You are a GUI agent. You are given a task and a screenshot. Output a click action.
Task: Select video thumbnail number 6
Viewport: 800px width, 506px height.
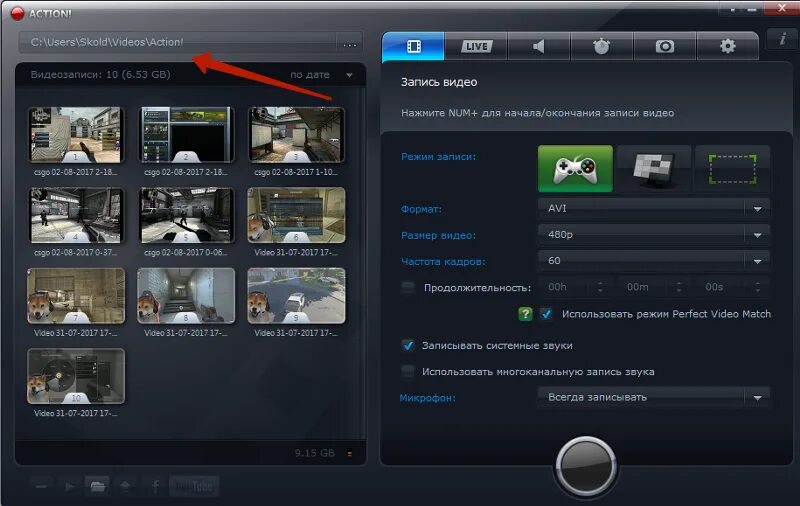click(x=296, y=215)
